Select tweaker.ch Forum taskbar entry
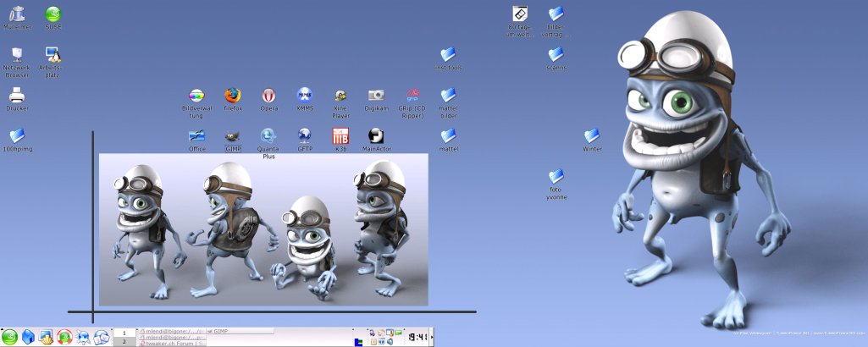The width and height of the screenshot is (868, 347). (171, 343)
